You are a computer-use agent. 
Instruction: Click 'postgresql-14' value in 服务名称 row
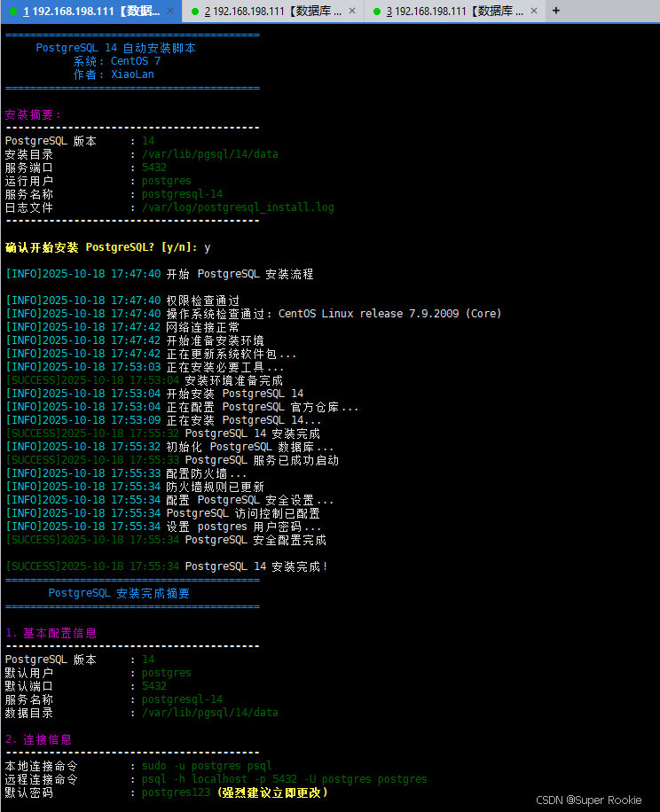[x=183, y=194]
